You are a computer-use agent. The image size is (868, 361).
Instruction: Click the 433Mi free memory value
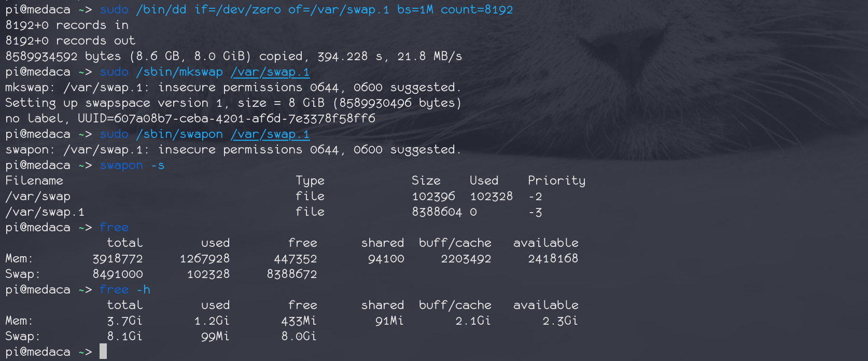point(299,321)
